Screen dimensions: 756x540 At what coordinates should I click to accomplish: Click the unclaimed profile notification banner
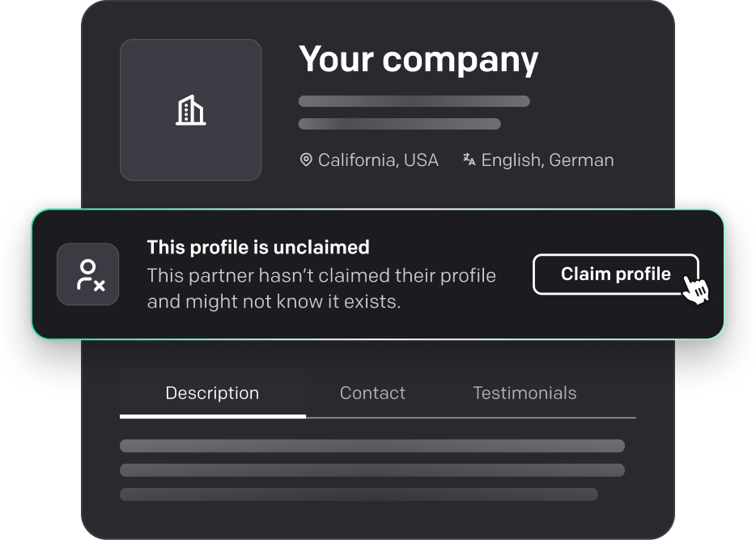pyautogui.click(x=378, y=274)
